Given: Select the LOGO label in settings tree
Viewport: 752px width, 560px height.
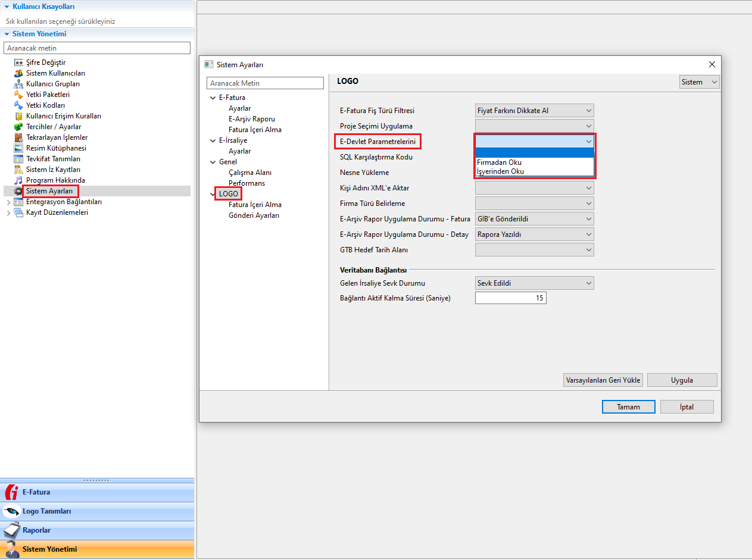Looking at the screenshot, I should [229, 194].
